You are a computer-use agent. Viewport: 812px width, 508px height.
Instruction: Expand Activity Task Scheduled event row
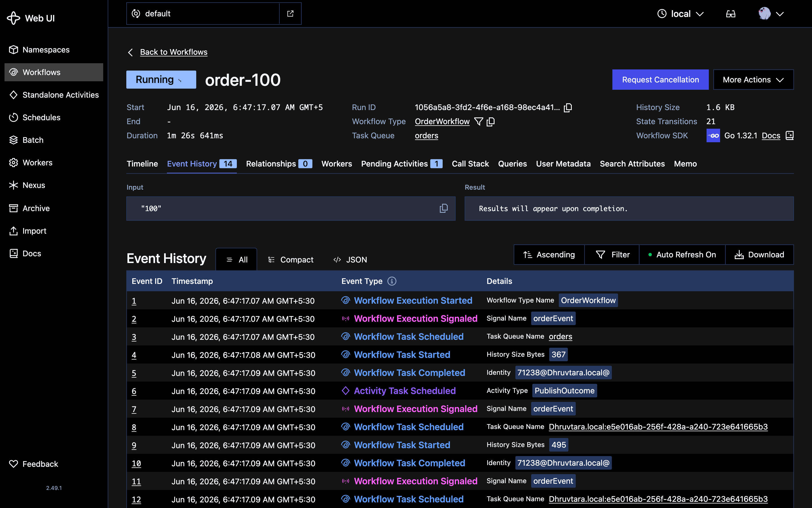pos(460,391)
